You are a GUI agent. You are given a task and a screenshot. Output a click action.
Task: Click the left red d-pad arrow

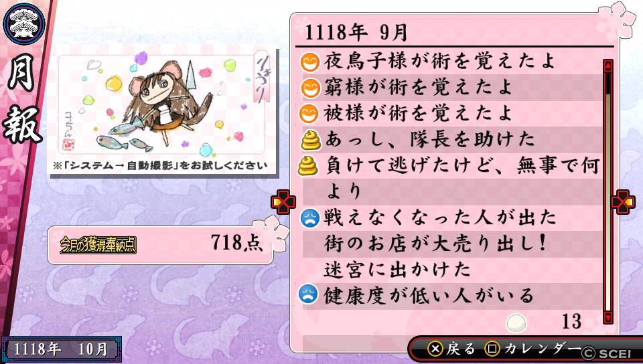283,201
